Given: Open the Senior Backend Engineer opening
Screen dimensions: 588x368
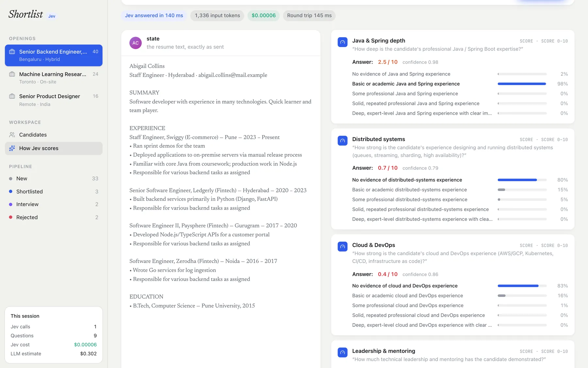Looking at the screenshot, I should [54, 55].
